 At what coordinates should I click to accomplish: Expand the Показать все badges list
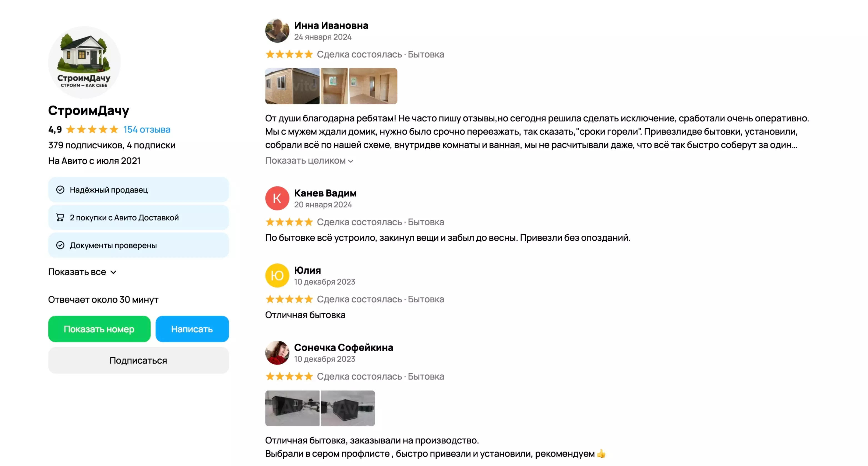[x=82, y=272]
